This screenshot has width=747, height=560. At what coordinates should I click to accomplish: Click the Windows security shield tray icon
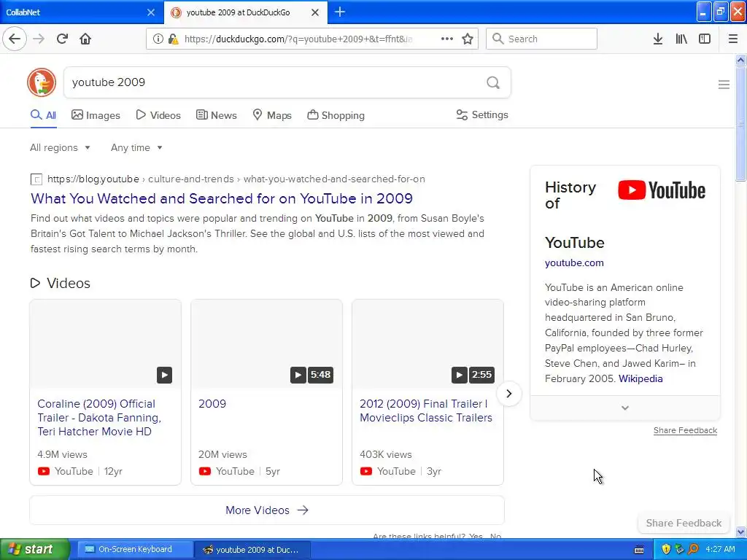666,549
